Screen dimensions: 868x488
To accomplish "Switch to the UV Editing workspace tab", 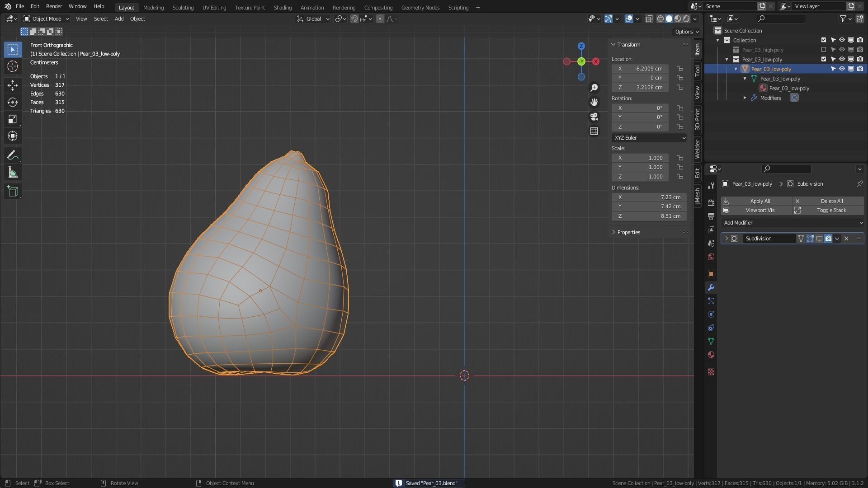I will click(x=214, y=8).
